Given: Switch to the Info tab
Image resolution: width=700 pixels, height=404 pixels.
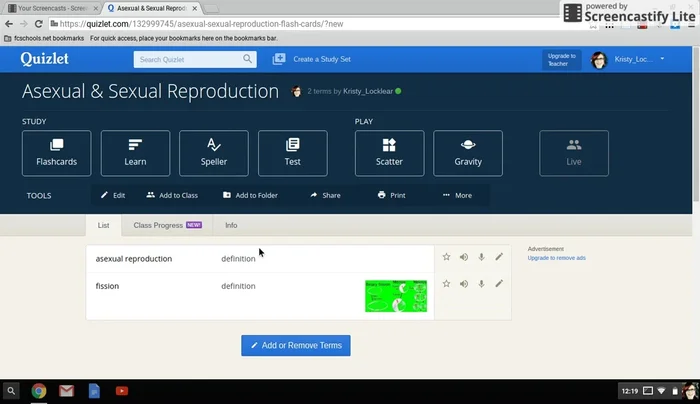Looking at the screenshot, I should tap(231, 226).
